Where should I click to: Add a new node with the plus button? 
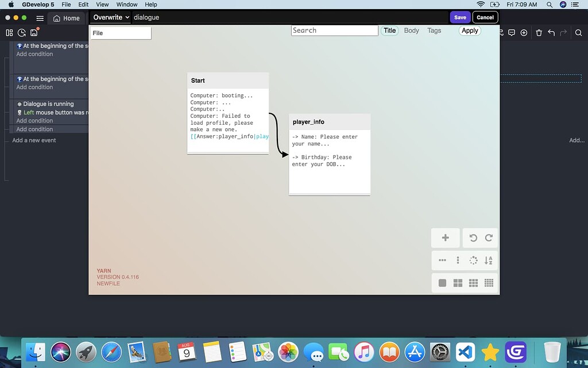445,237
